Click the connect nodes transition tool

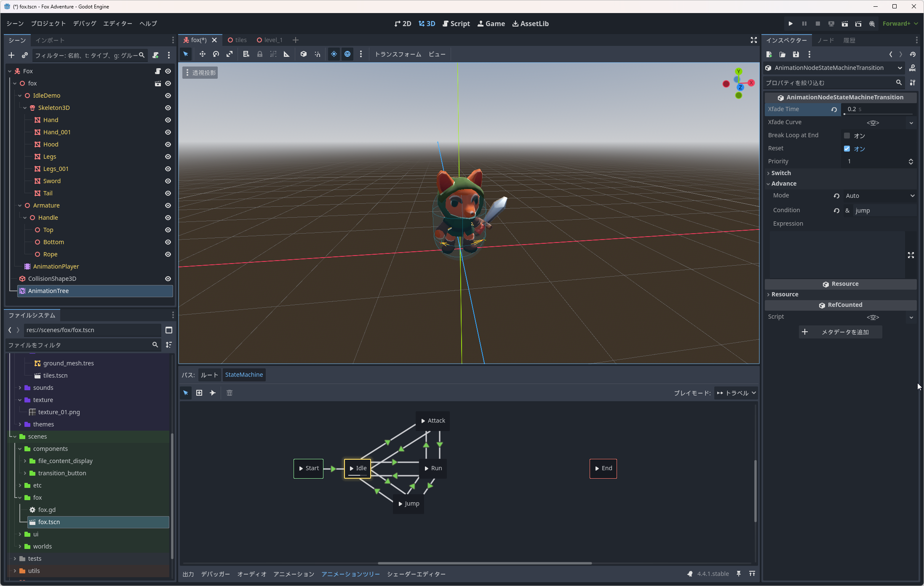point(213,393)
